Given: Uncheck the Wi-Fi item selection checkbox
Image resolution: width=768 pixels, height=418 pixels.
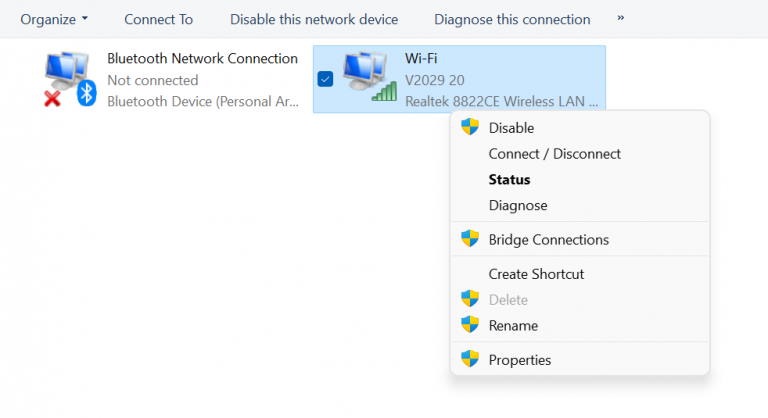Looking at the screenshot, I should click(x=325, y=79).
